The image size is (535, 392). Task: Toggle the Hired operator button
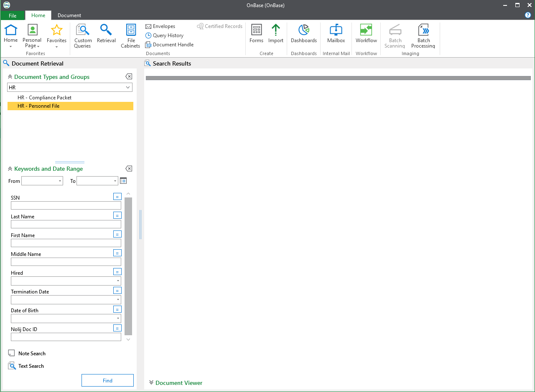(117, 271)
